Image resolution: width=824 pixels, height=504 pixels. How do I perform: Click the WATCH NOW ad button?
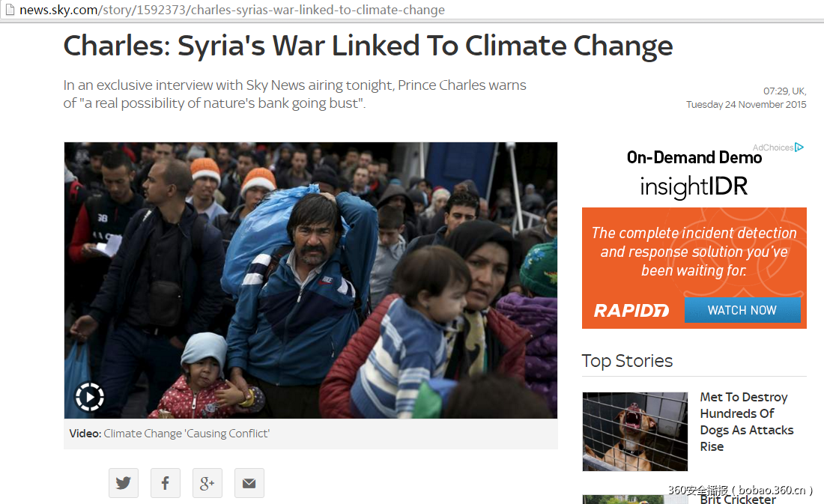pos(742,310)
